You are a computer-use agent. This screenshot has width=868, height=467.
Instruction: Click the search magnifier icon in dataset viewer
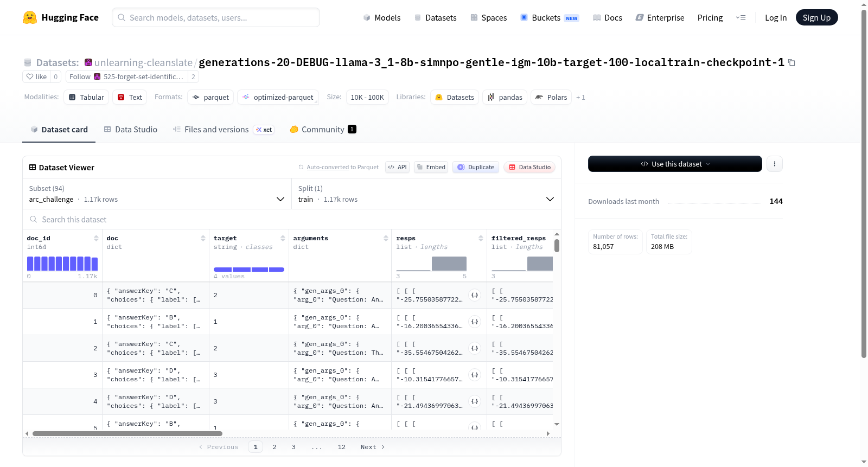coord(34,220)
